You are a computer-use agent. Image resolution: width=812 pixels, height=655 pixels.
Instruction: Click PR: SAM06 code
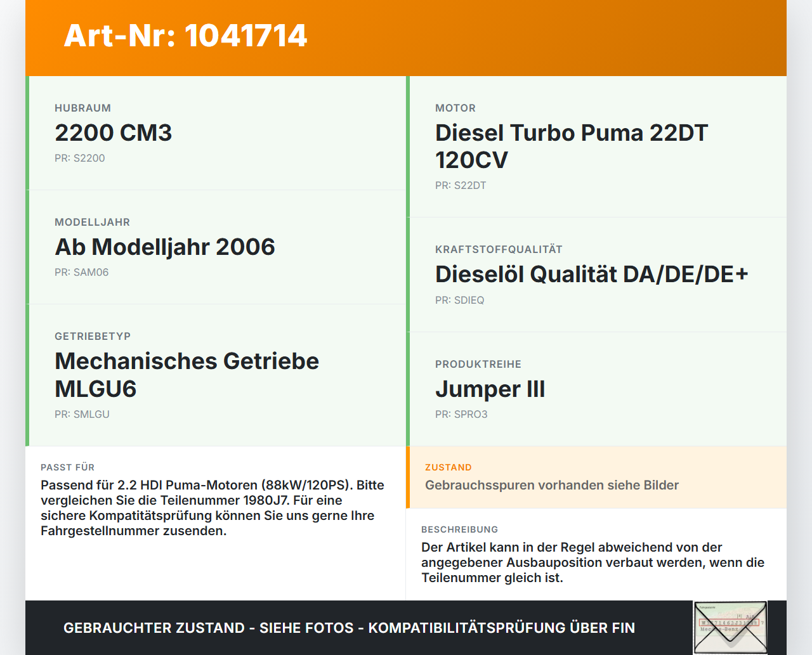click(x=82, y=272)
